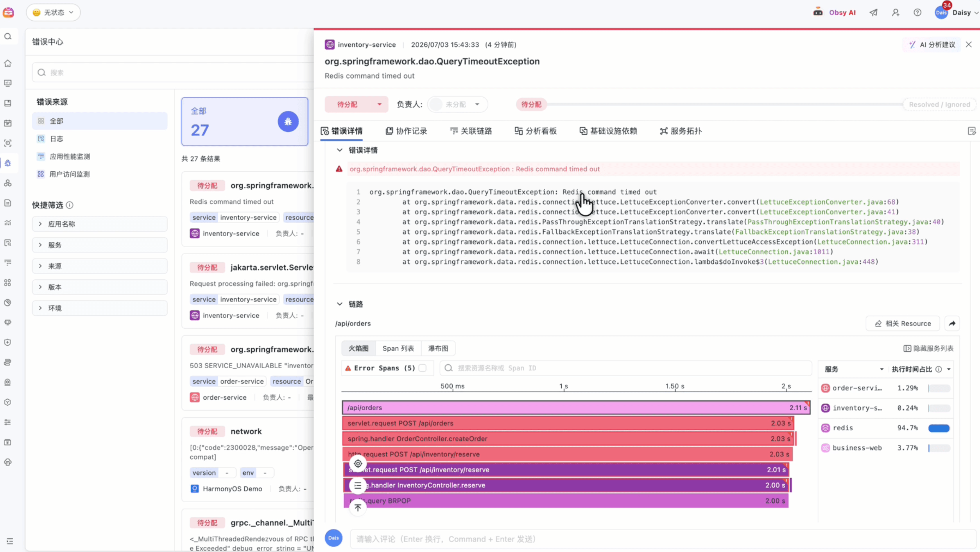Click the redis execution time bar
Screen dimensions: 980x552
[939, 429]
